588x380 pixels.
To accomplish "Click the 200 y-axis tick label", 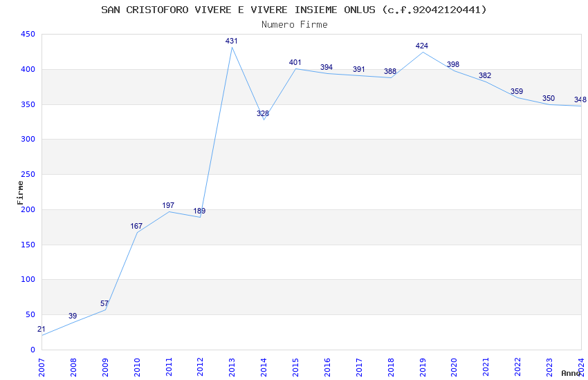I will [x=28, y=209].
